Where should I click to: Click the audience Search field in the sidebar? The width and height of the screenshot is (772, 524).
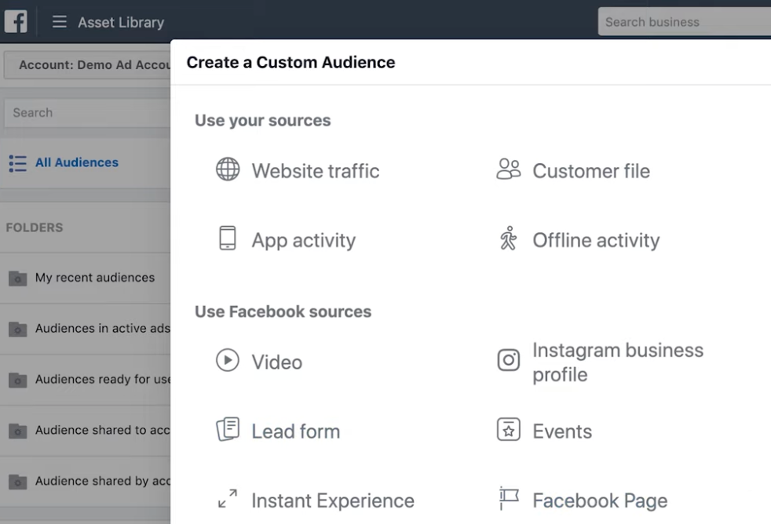[87, 113]
